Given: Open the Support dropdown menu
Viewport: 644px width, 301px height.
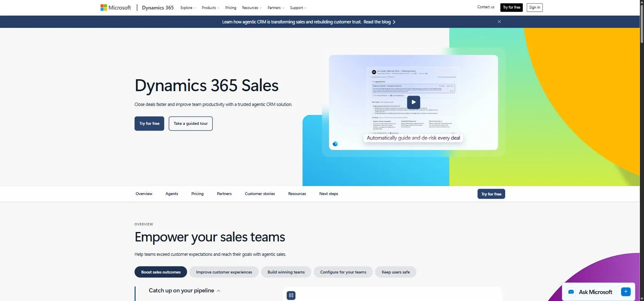Looking at the screenshot, I should pos(298,8).
